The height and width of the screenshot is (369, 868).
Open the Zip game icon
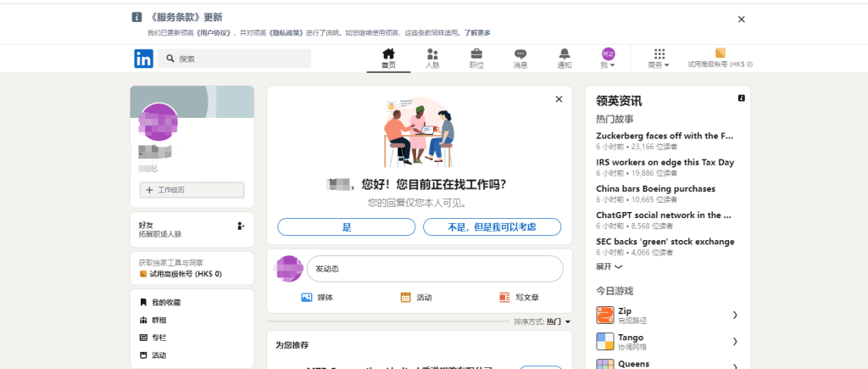605,316
